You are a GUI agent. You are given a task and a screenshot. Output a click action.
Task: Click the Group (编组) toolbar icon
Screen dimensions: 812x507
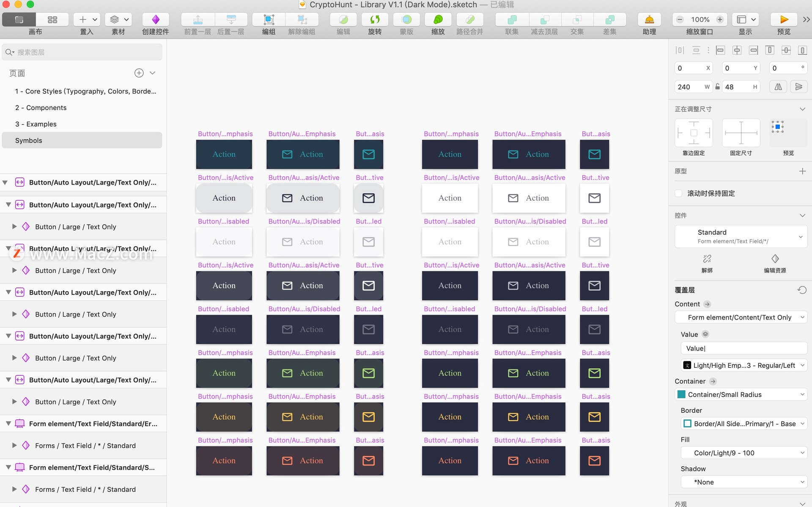tap(269, 20)
